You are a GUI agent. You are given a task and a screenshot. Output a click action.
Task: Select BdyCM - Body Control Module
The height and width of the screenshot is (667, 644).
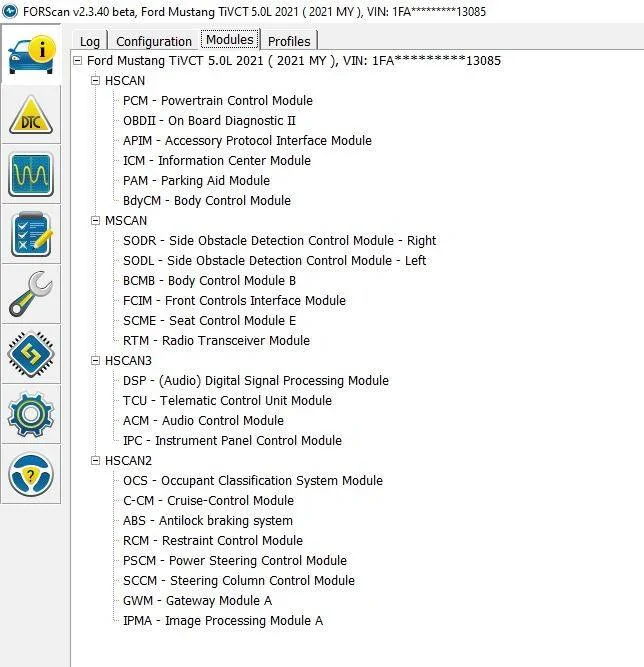207,200
